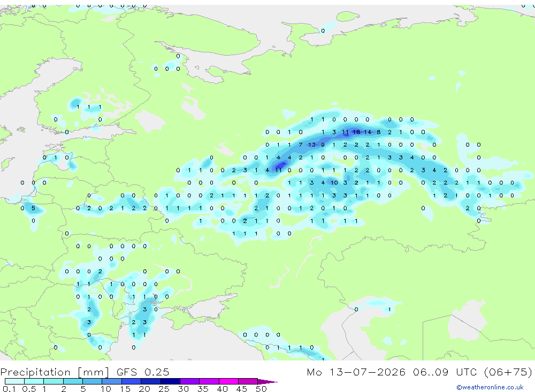Select the 2–5 mm legend color swatch

coord(73,381)
